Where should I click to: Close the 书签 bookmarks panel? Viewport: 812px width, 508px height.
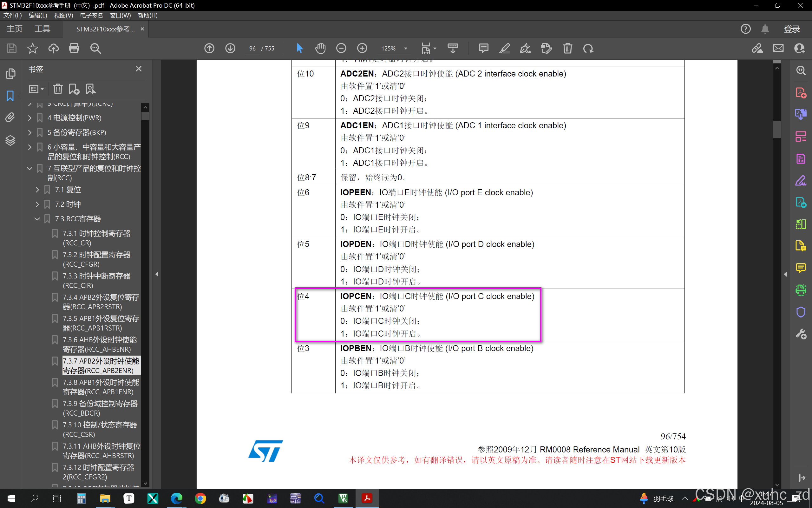tap(139, 69)
